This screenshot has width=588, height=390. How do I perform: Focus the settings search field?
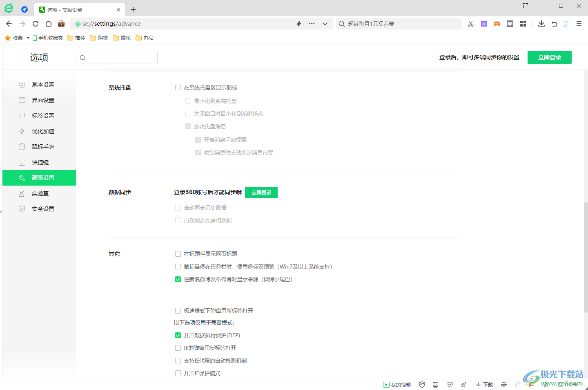117,58
